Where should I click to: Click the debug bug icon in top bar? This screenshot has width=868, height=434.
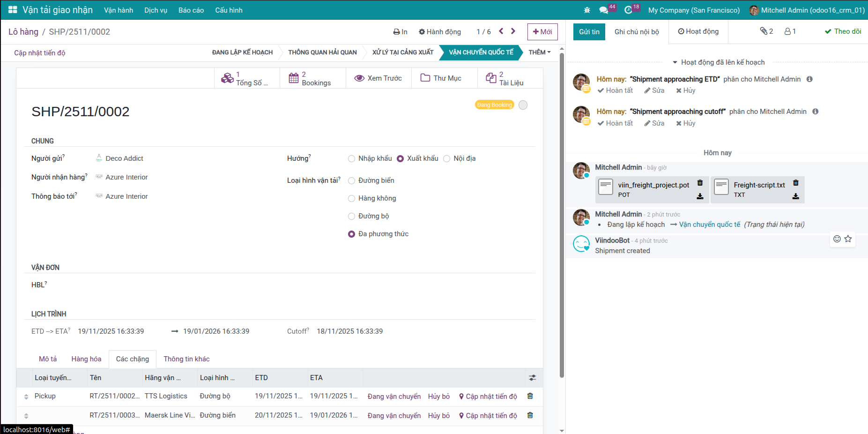pyautogui.click(x=587, y=10)
